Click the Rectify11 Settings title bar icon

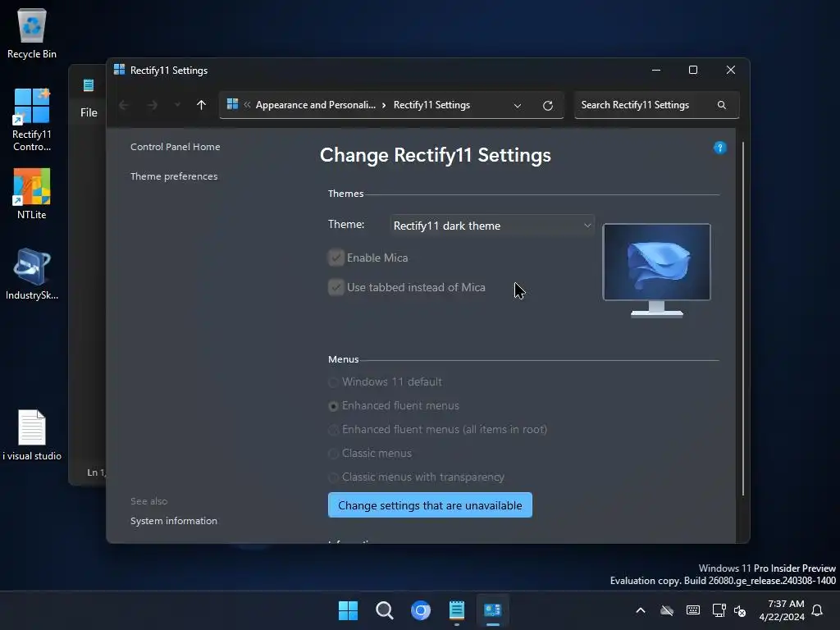coord(119,70)
